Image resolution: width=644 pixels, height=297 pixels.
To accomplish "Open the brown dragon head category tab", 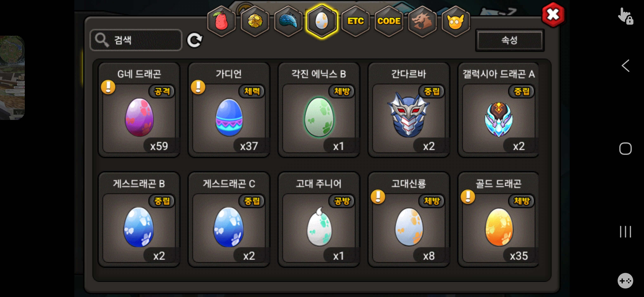I will [422, 21].
